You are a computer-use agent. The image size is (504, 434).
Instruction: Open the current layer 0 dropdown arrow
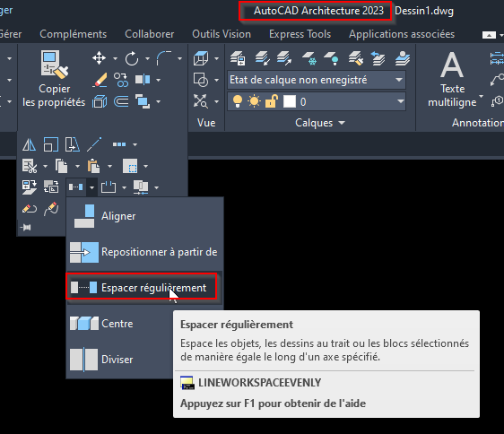[x=400, y=101]
